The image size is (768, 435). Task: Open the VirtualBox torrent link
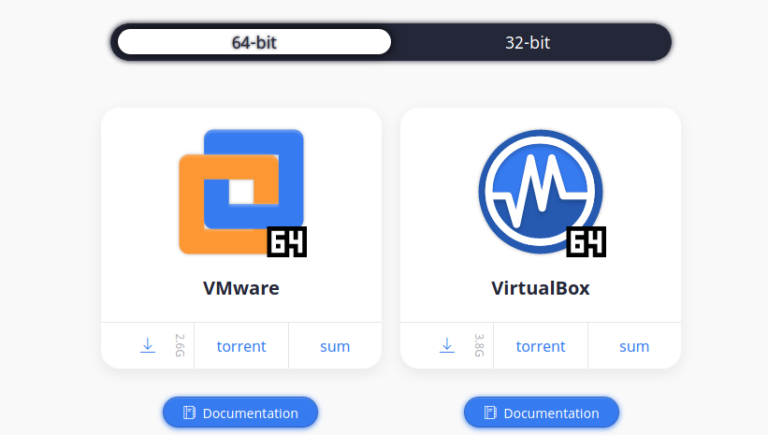[x=540, y=346]
